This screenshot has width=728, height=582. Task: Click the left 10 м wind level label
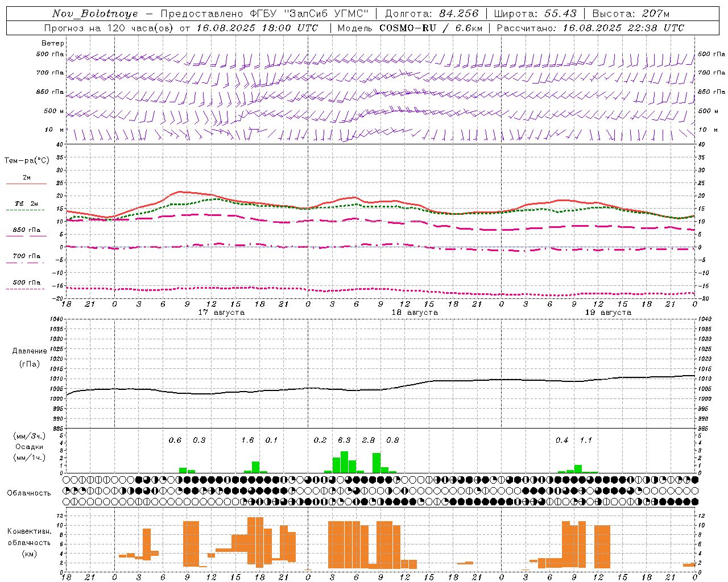pyautogui.click(x=55, y=130)
